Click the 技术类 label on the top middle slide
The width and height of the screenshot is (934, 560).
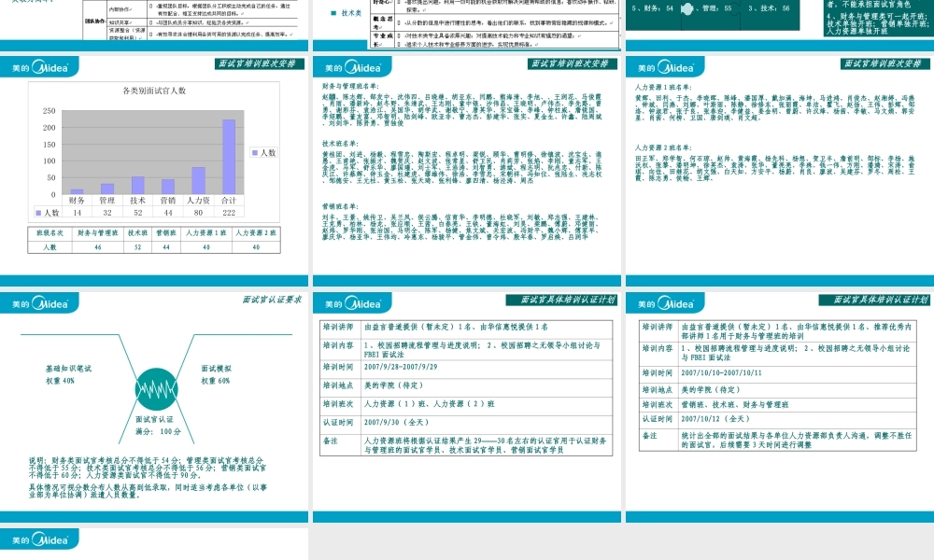pyautogui.click(x=351, y=13)
